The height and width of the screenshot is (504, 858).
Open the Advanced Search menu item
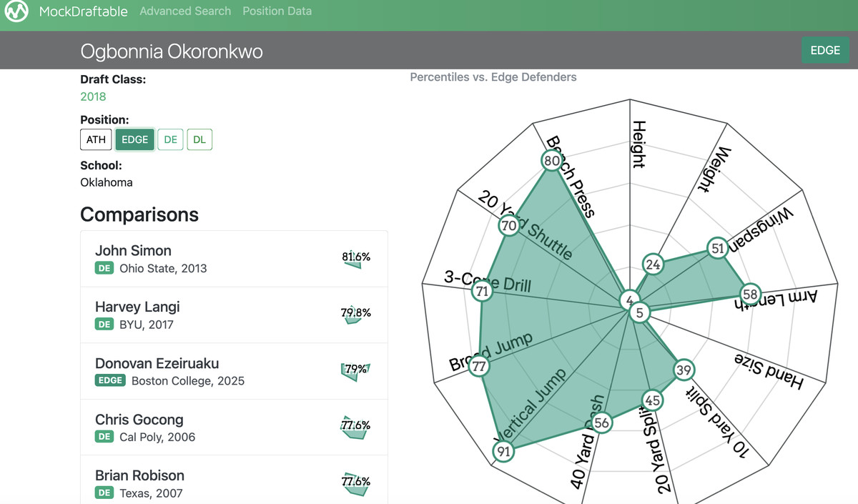point(185,11)
